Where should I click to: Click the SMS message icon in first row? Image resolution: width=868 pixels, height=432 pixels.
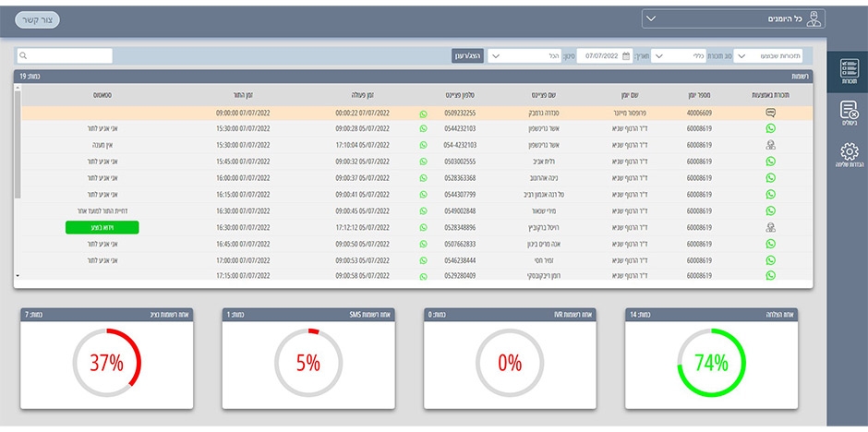tap(770, 113)
